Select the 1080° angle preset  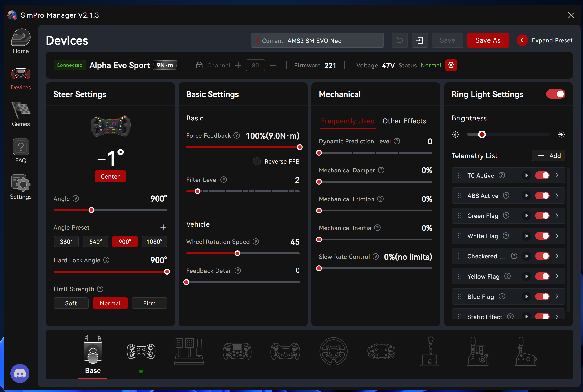click(154, 241)
